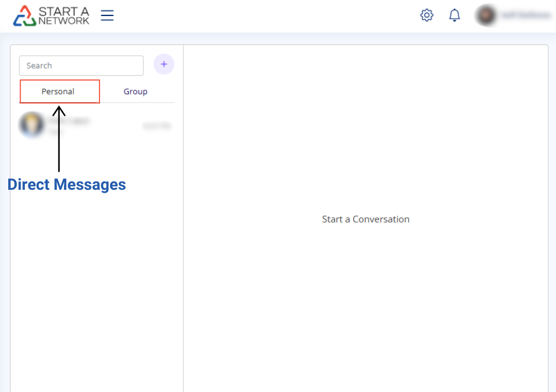Switch to the Personal tab

pyautogui.click(x=59, y=92)
